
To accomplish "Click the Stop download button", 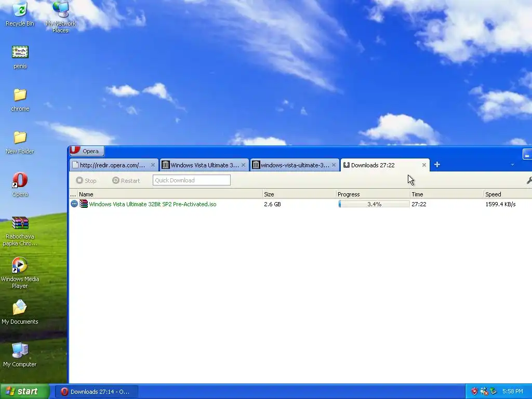I will click(x=86, y=180).
